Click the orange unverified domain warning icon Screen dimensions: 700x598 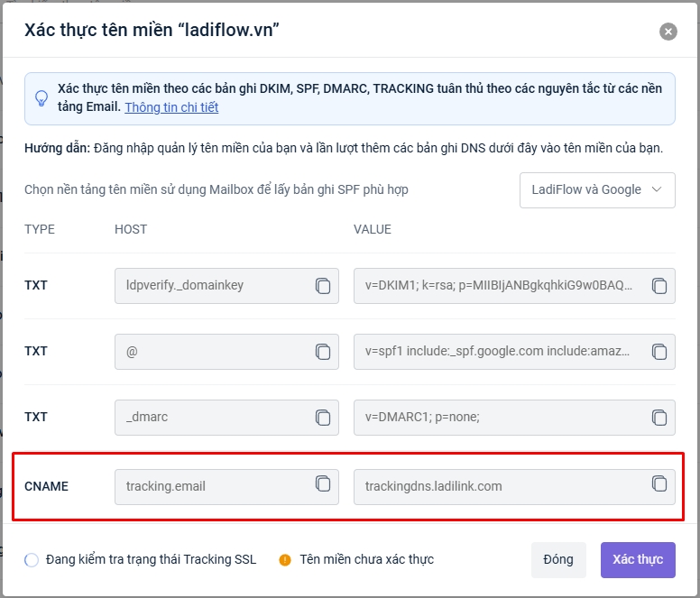(x=285, y=559)
